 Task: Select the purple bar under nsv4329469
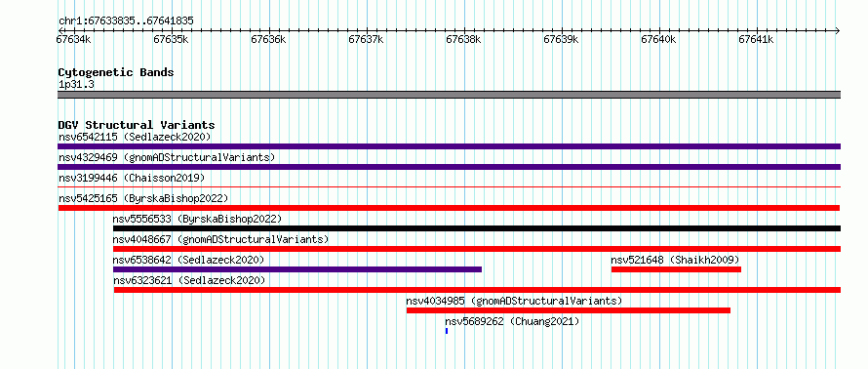[449, 167]
